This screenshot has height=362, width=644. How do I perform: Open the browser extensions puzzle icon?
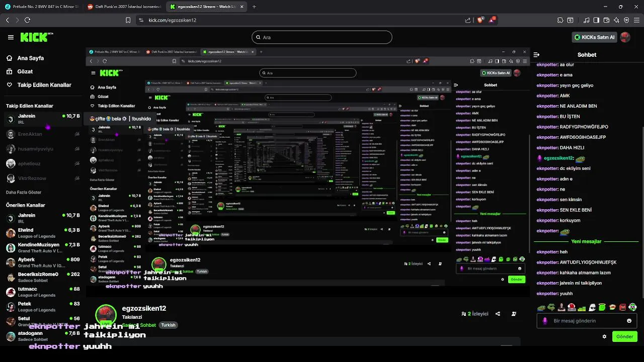click(560, 20)
